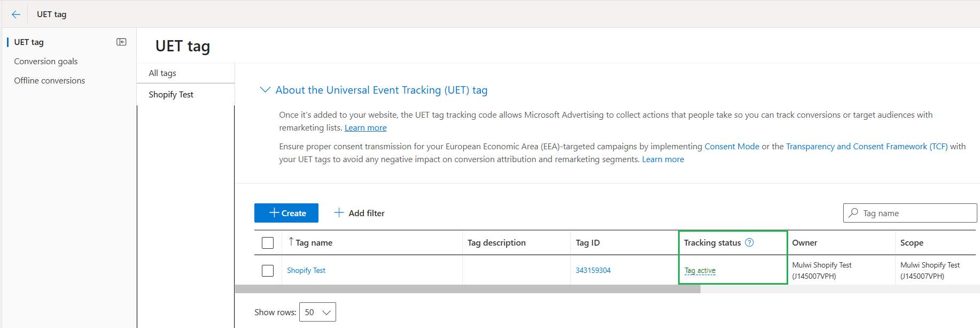Click Owner cell Mulwi Shopify Test
The image size is (980, 328).
822,270
